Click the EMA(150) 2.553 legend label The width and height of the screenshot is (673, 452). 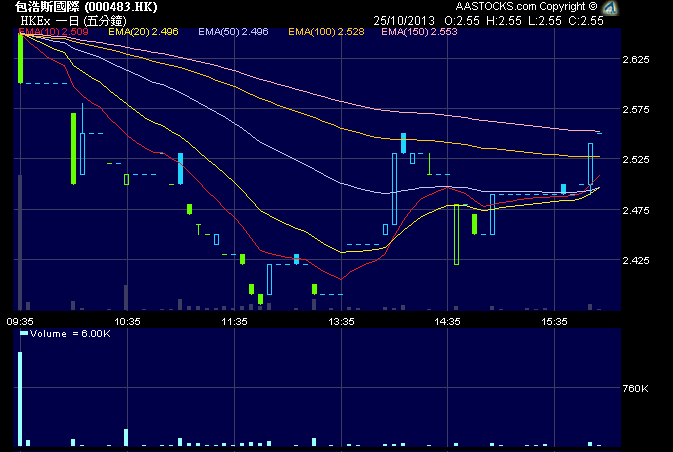point(419,32)
